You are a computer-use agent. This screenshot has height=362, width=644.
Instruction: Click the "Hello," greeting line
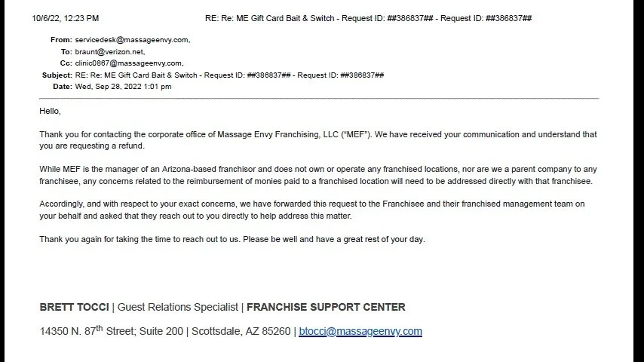50,111
